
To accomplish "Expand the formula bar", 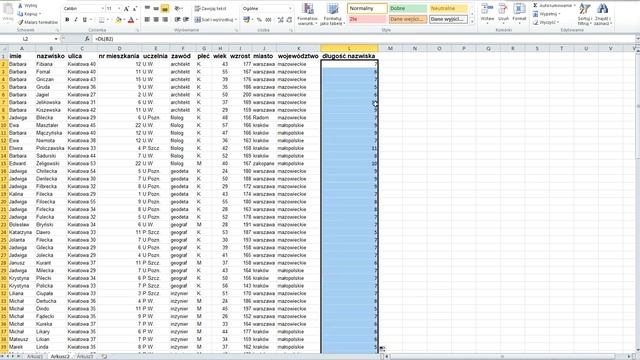I will (637, 39).
